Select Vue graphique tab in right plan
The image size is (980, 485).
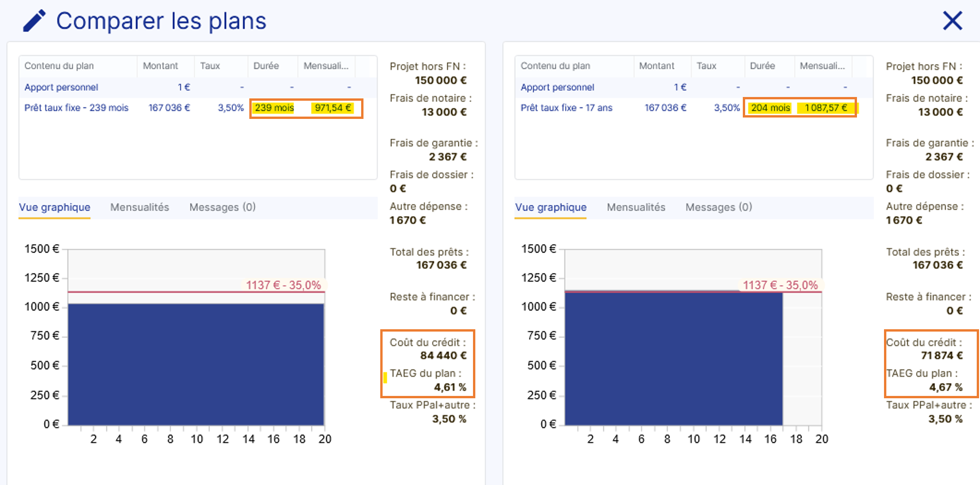click(x=550, y=207)
